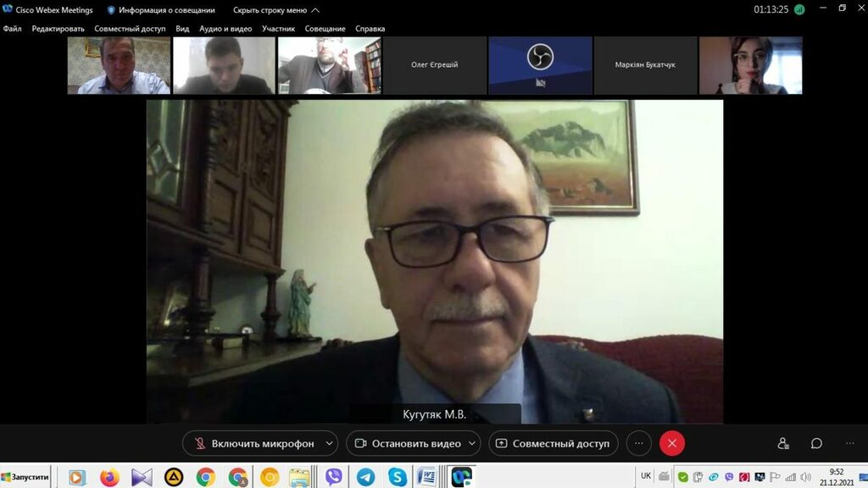
Task: Click the Совместный доступ share button
Action: coord(553,443)
